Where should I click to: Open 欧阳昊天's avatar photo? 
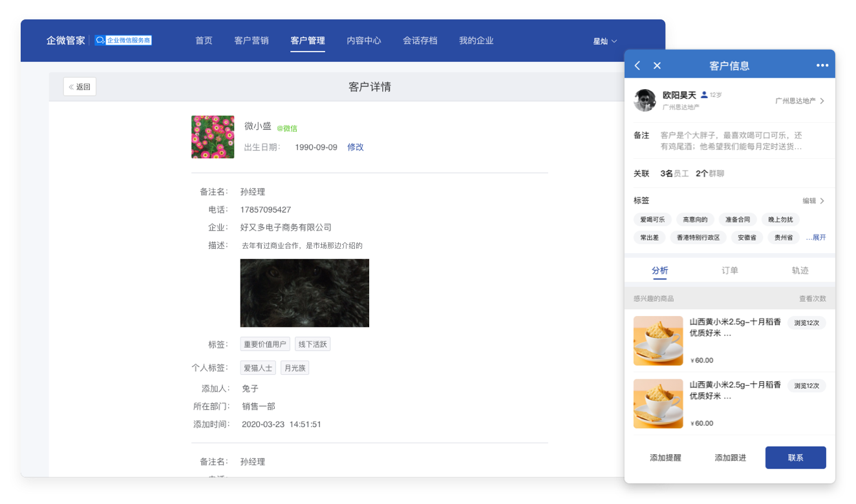645,100
